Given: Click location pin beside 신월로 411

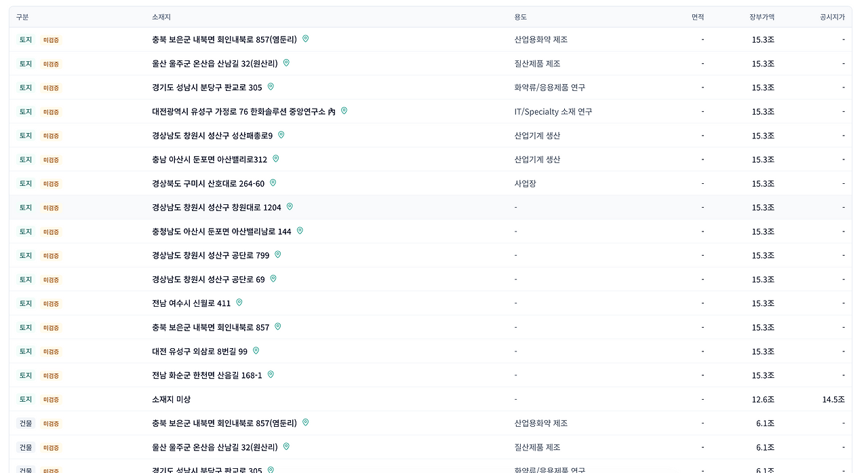Looking at the screenshot, I should tap(239, 303).
